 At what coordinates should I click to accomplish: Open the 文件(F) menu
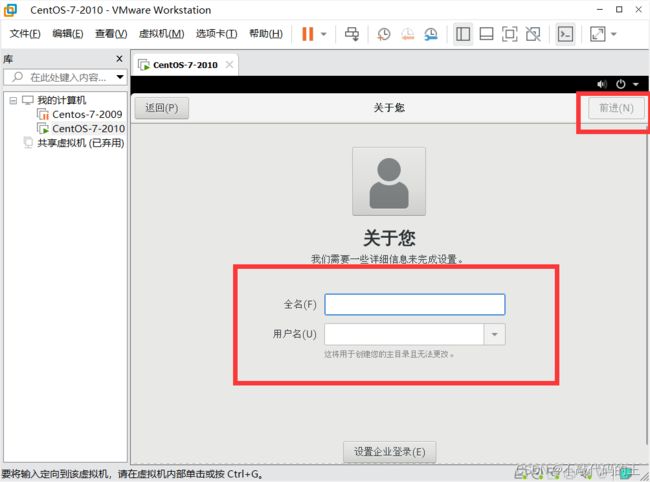(25, 34)
